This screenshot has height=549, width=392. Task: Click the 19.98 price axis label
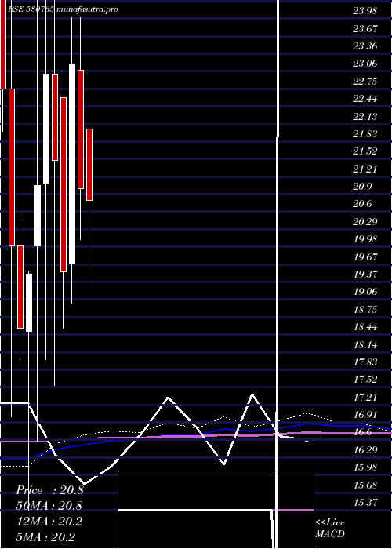[365, 239]
